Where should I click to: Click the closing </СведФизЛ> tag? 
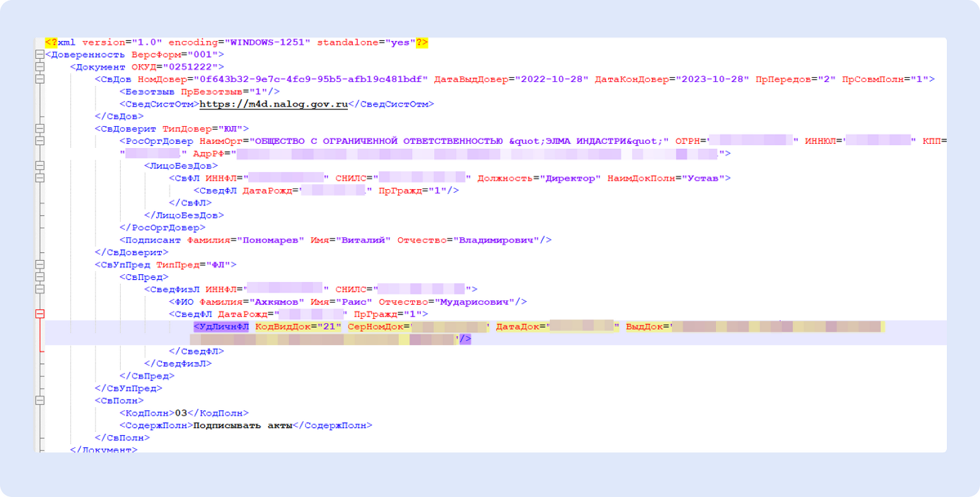(x=178, y=364)
